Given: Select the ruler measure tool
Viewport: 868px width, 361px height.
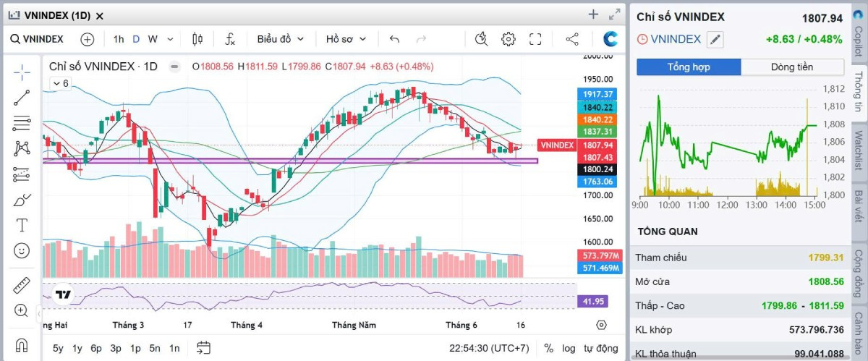Looking at the screenshot, I should 22,285.
